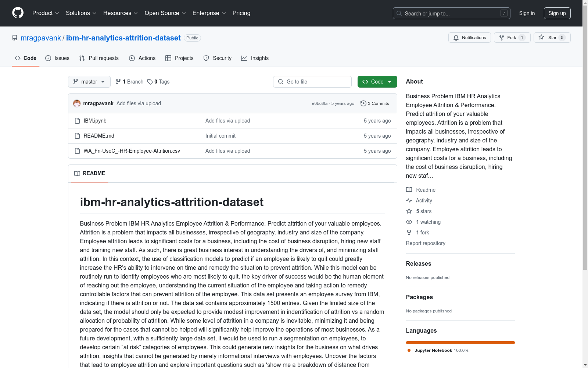Image resolution: width=588 pixels, height=368 pixels.
Task: Open the green Code dropdown button
Action: (377, 82)
